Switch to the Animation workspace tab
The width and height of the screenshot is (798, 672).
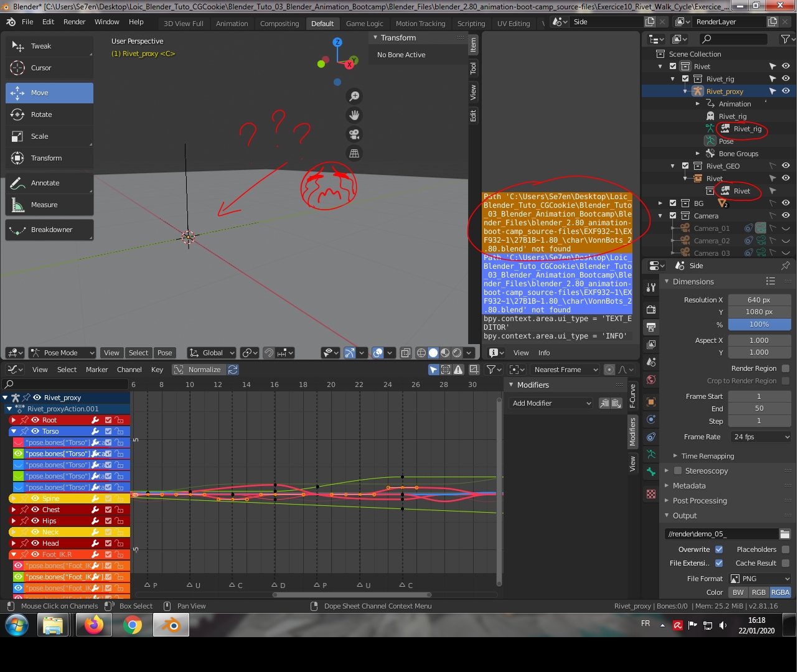coord(232,23)
